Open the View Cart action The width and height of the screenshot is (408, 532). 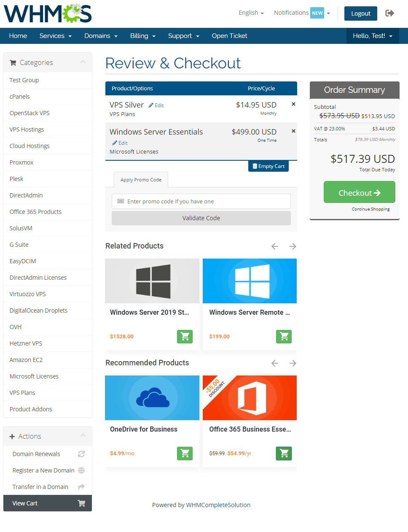tap(48, 503)
